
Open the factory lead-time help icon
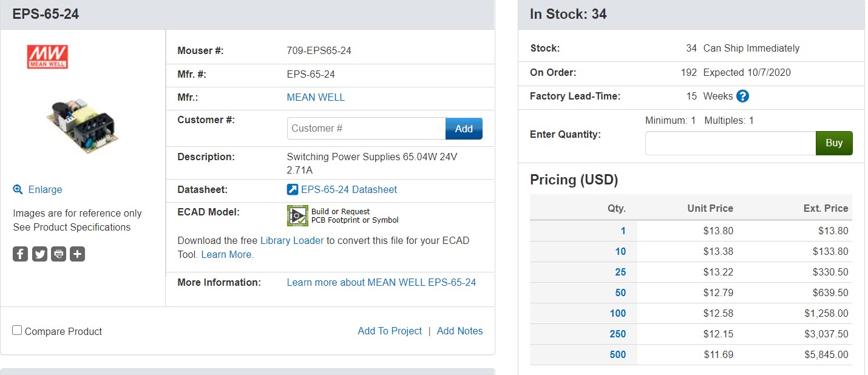742,96
